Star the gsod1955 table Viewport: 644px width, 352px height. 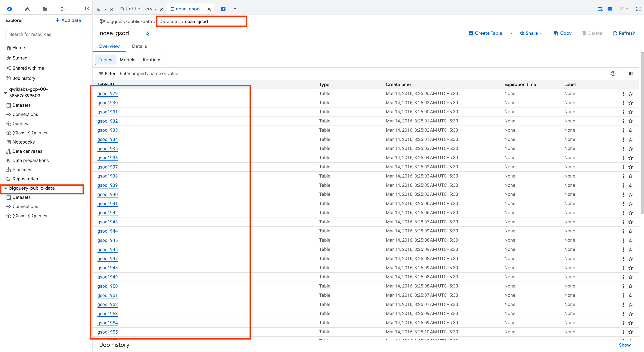tap(631, 332)
